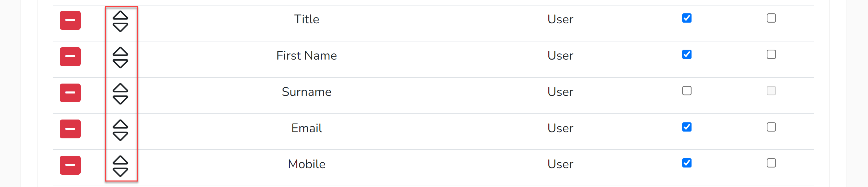This screenshot has width=868, height=187.
Task: Remove the Mobile field row
Action: (70, 165)
